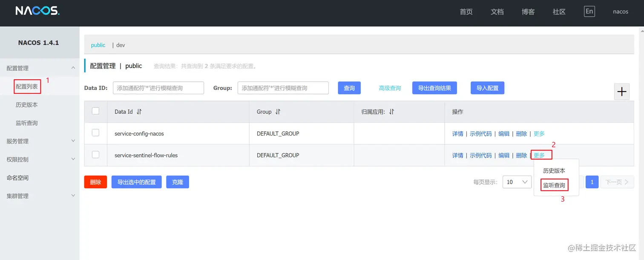
Task: Focus the Group search field
Action: click(283, 88)
